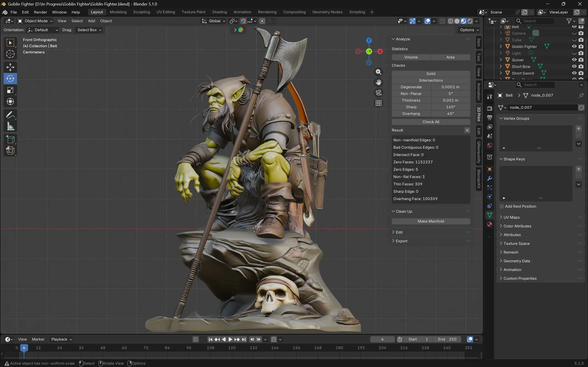Image resolution: width=588 pixels, height=367 pixels.
Task: Activate the Annotate pencil tool
Action: tap(10, 115)
